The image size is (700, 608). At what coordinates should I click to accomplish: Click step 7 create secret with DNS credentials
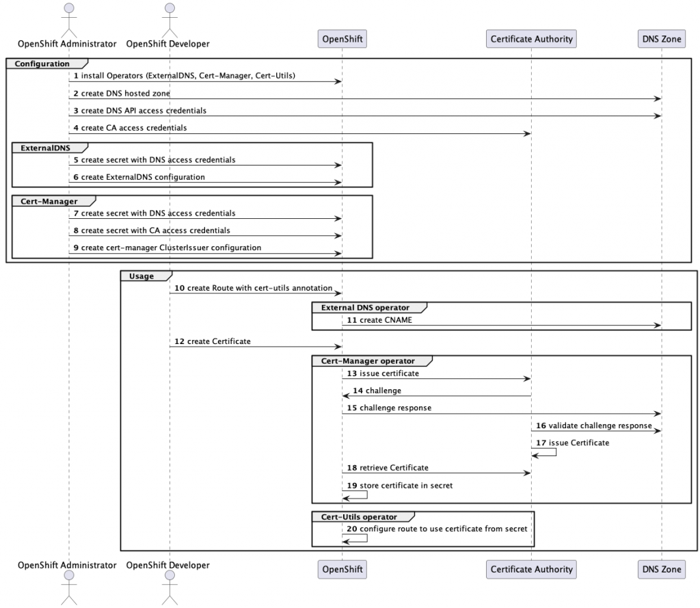(154, 213)
